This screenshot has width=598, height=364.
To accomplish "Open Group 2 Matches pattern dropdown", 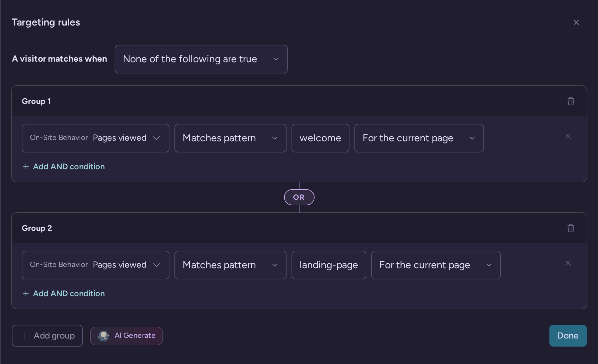I will coord(230,265).
